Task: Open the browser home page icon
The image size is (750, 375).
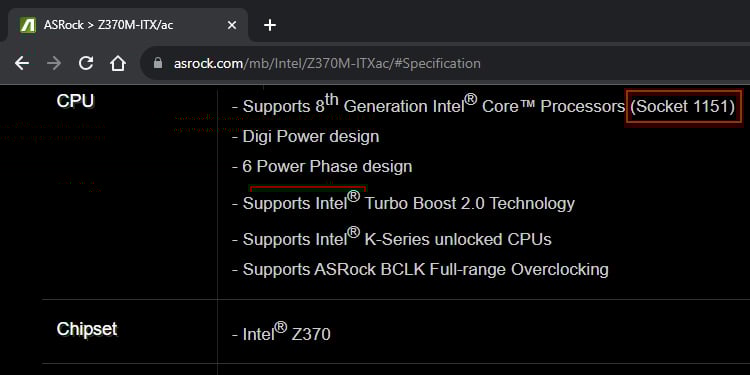Action: (x=118, y=63)
